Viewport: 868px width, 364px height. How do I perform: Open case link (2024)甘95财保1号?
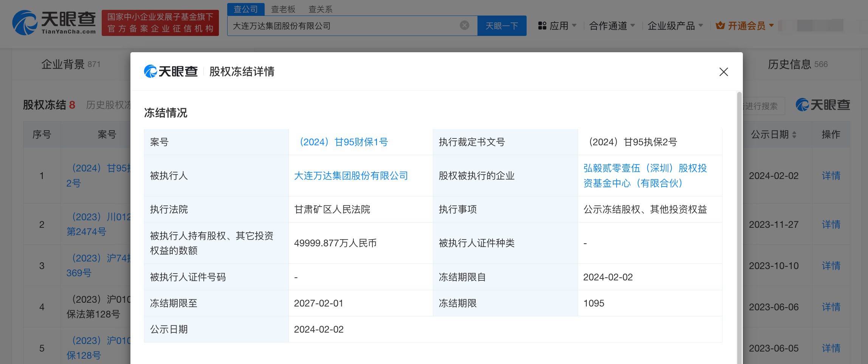click(343, 142)
